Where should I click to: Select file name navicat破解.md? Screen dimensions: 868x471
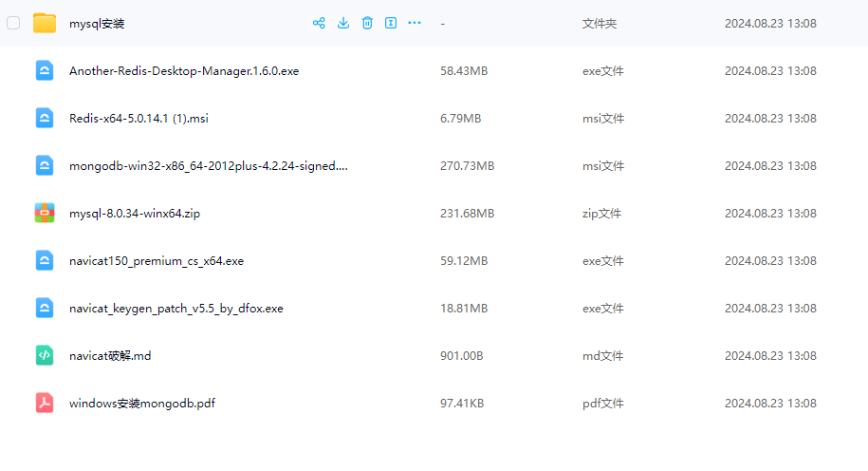tap(110, 356)
